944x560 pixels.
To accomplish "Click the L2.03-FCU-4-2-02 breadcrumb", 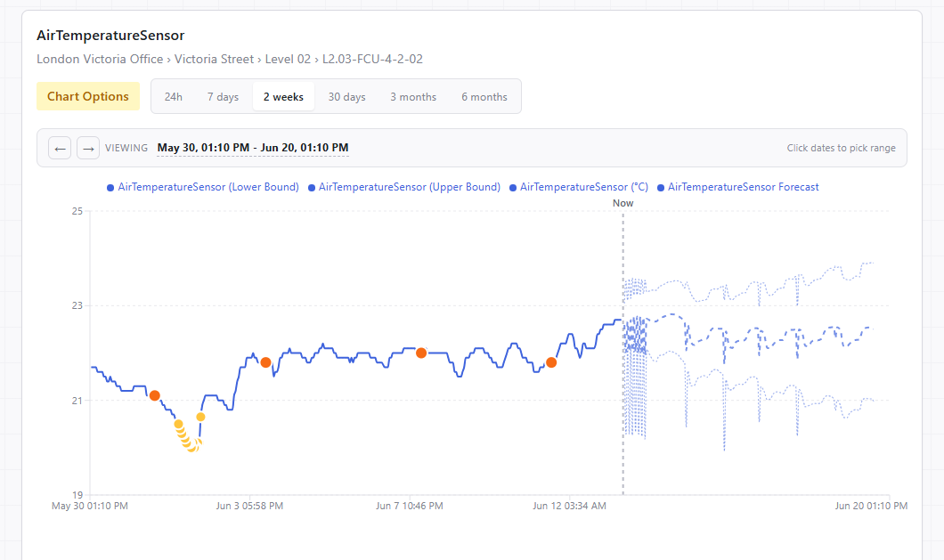I will pos(372,59).
